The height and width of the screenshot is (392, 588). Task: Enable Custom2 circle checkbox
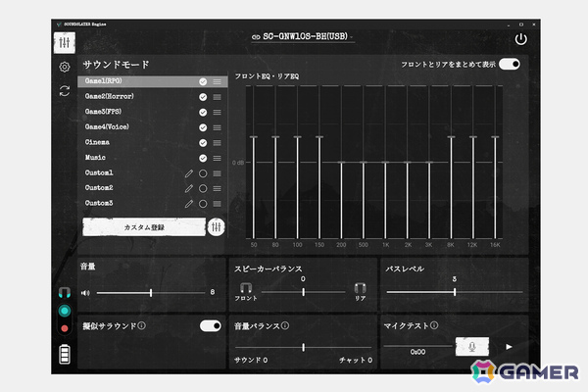pos(203,189)
